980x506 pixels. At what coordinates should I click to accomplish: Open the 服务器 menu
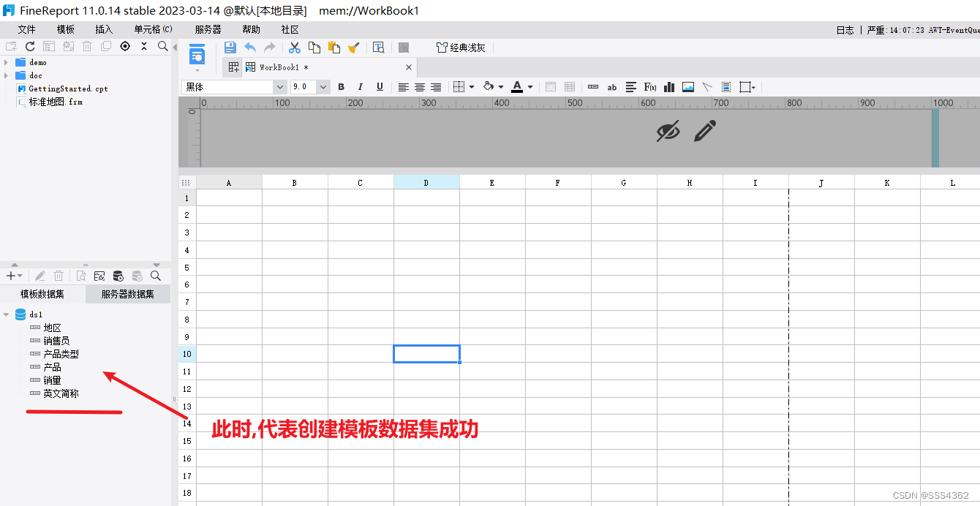208,29
